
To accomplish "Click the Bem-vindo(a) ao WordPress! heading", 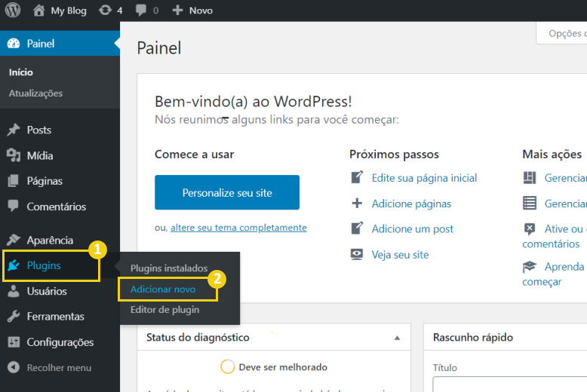I will click(x=253, y=101).
